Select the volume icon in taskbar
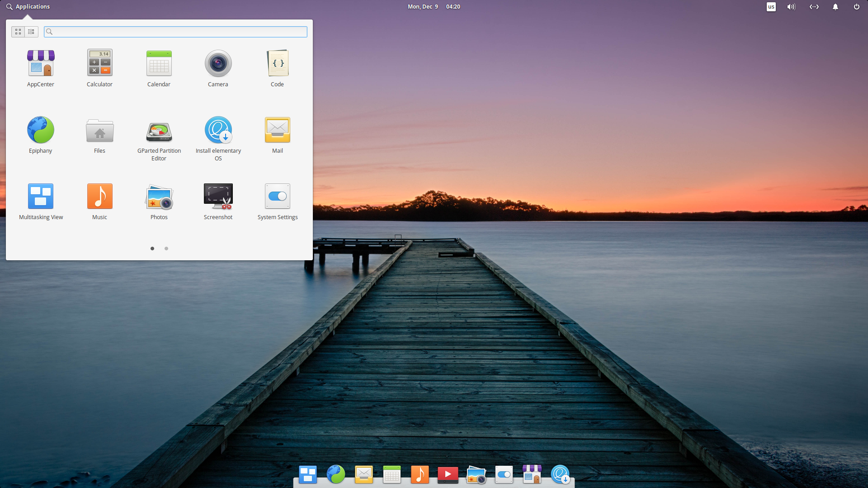 pos(792,7)
